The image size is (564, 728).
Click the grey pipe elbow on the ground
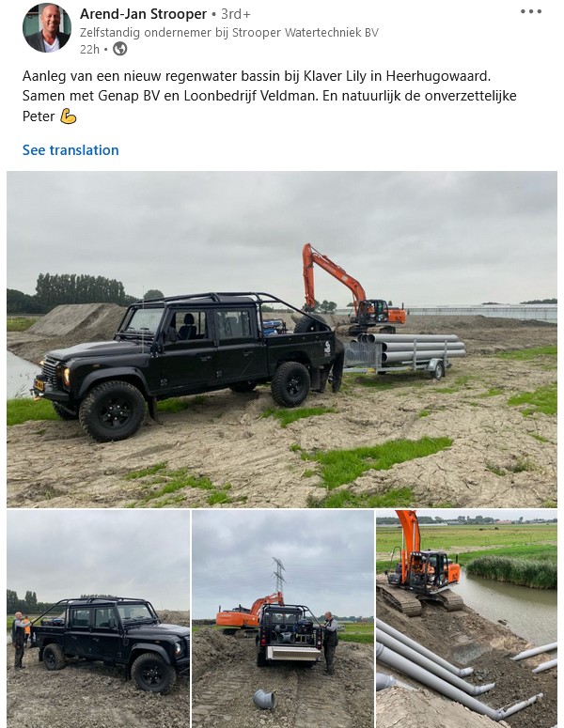tap(263, 699)
